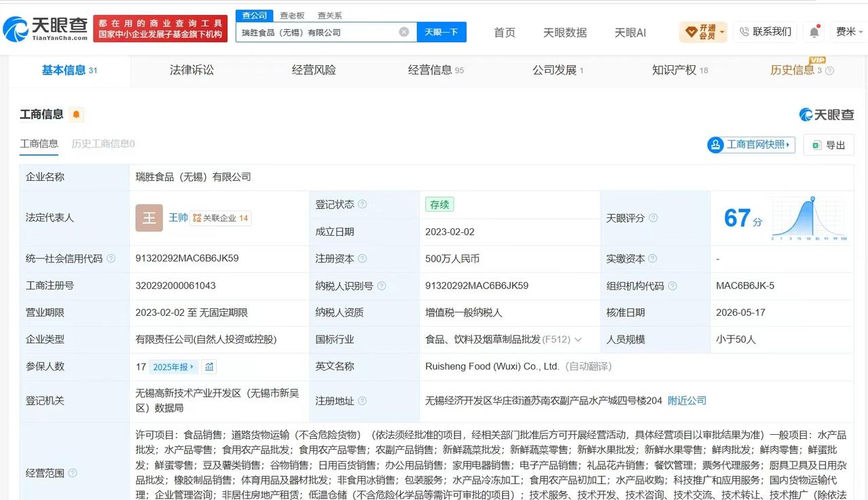Switch search mode to 查关系
868x500 pixels.
pyautogui.click(x=329, y=15)
